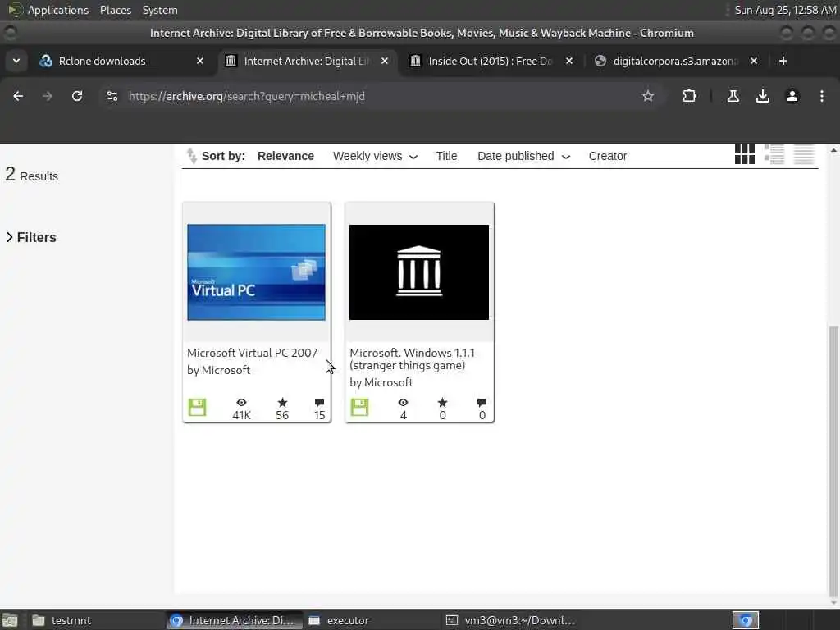This screenshot has width=840, height=630.
Task: Click show desktop icon in taskbar
Action: 10,620
